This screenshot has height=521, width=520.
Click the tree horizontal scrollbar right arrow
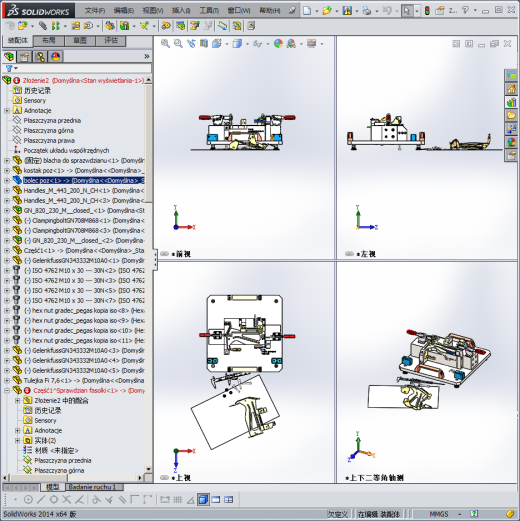click(x=140, y=478)
